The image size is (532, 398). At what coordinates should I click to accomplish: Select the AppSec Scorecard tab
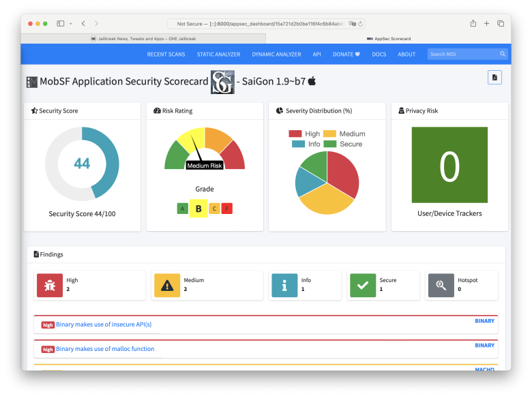[389, 39]
